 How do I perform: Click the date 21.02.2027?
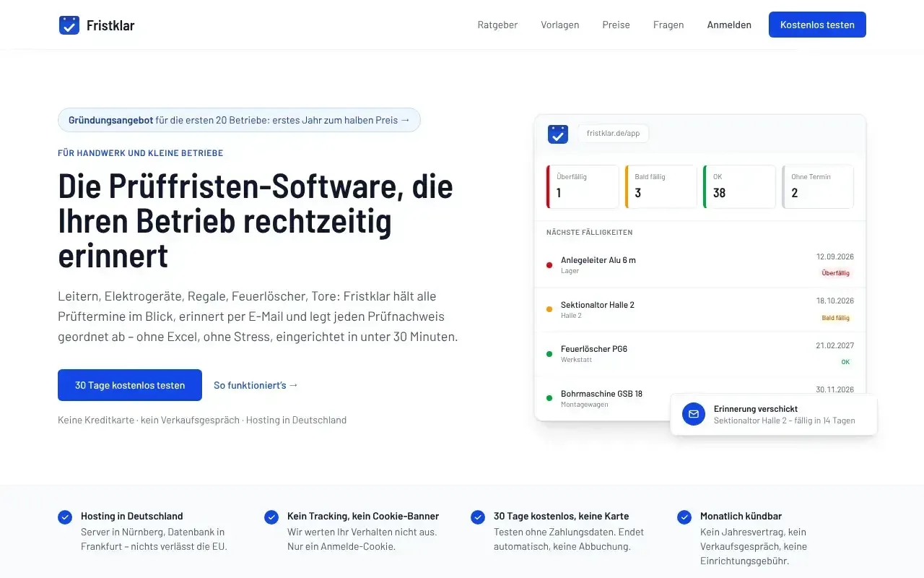[834, 345]
